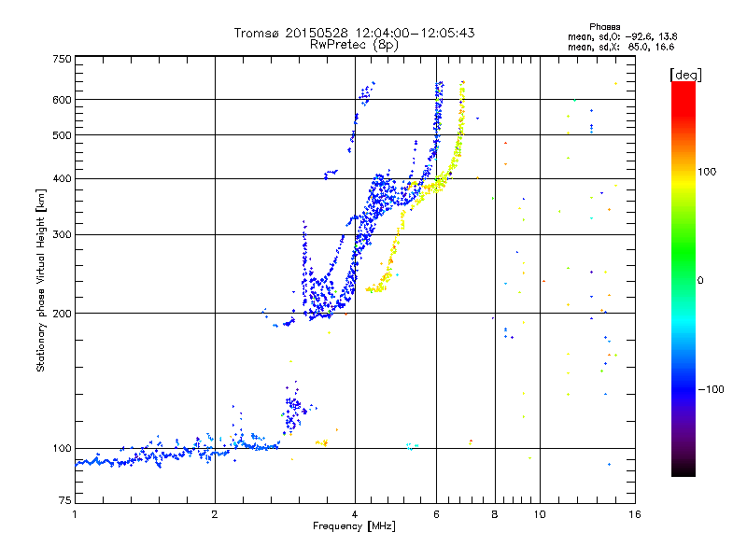Click the 'mean, sd,O: -92.6, 13.8' text
Screen dimensions: 747x560
[622, 36]
